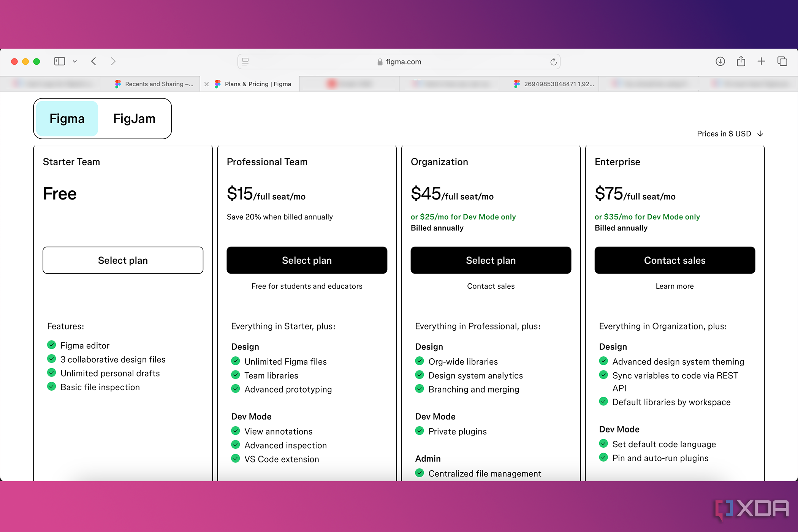Switch to the Figma tab
The width and height of the screenshot is (798, 532).
(x=66, y=118)
